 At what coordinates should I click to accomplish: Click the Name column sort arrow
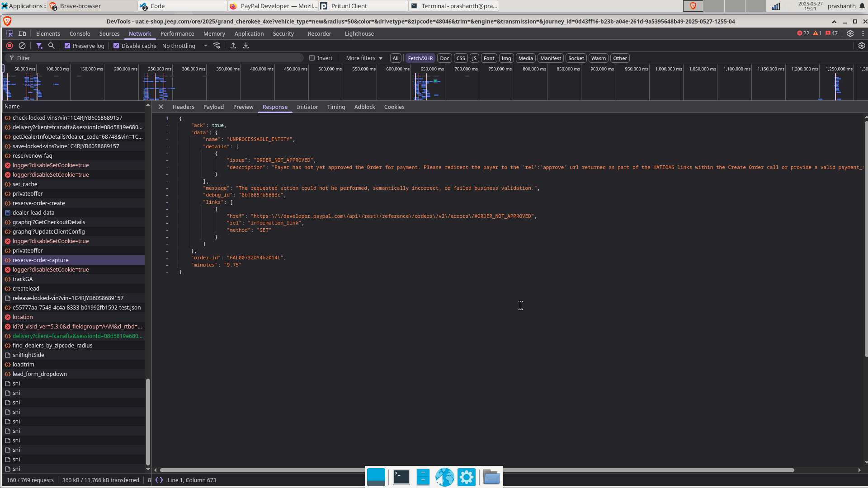(x=148, y=105)
